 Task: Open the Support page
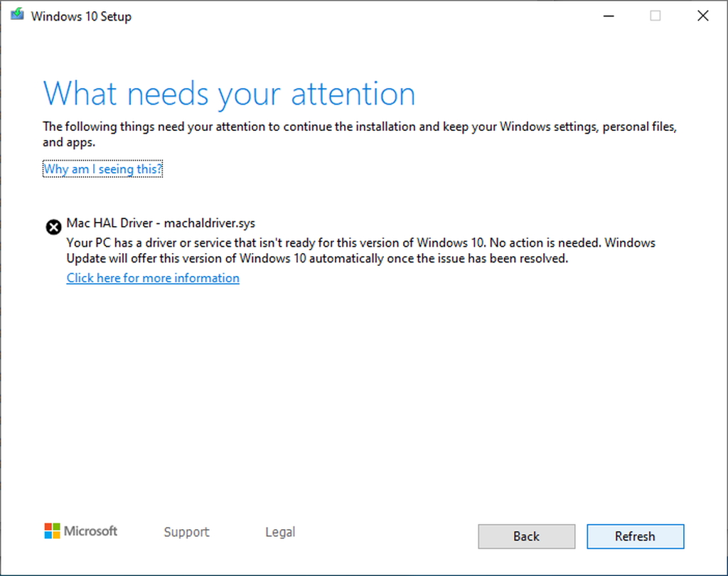[186, 532]
